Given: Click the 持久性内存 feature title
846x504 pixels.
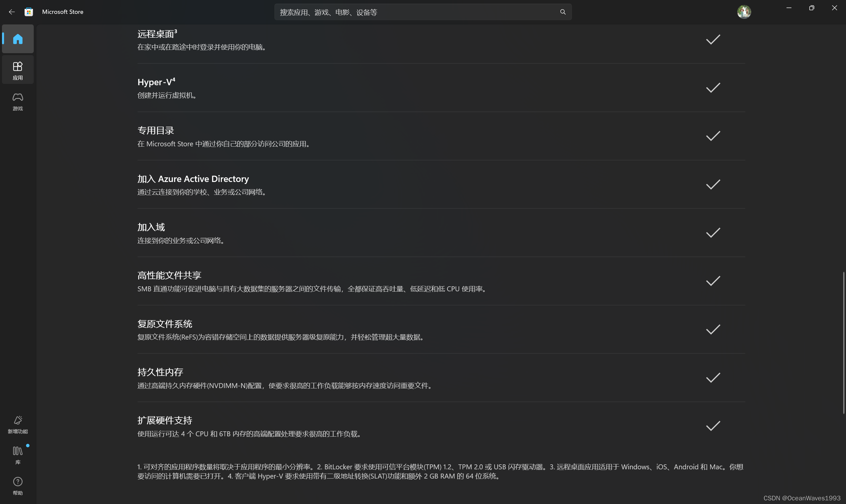Looking at the screenshot, I should pos(160,372).
